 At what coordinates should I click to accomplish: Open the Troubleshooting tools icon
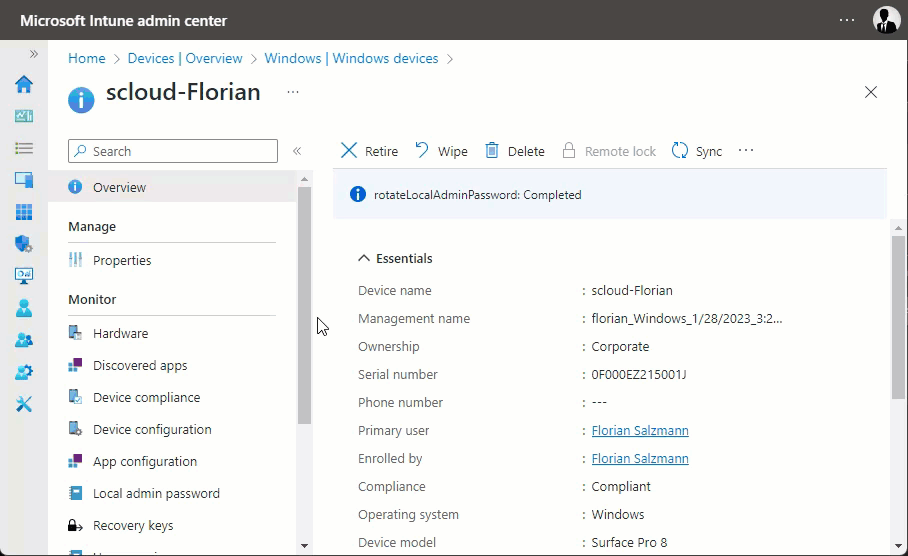(x=24, y=404)
